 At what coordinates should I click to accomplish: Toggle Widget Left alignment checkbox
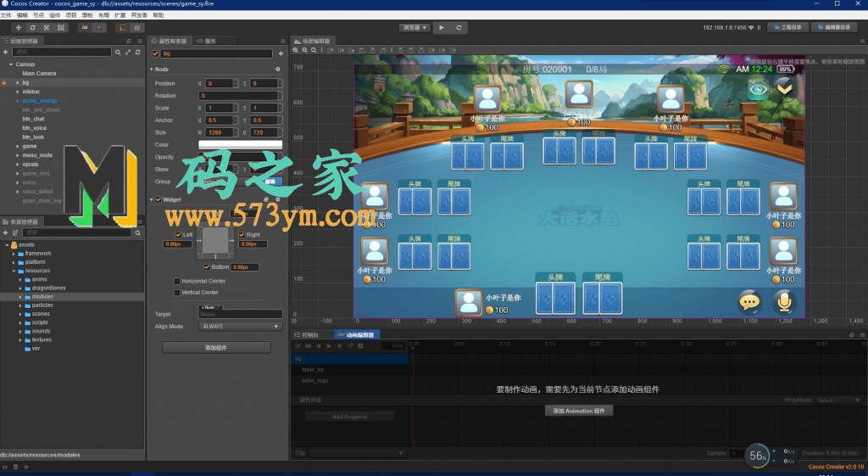pos(178,235)
